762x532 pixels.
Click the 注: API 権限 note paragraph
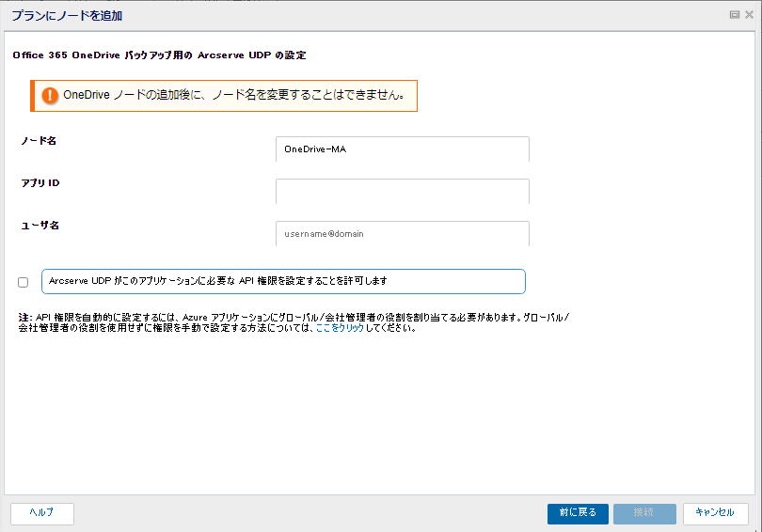(x=294, y=322)
